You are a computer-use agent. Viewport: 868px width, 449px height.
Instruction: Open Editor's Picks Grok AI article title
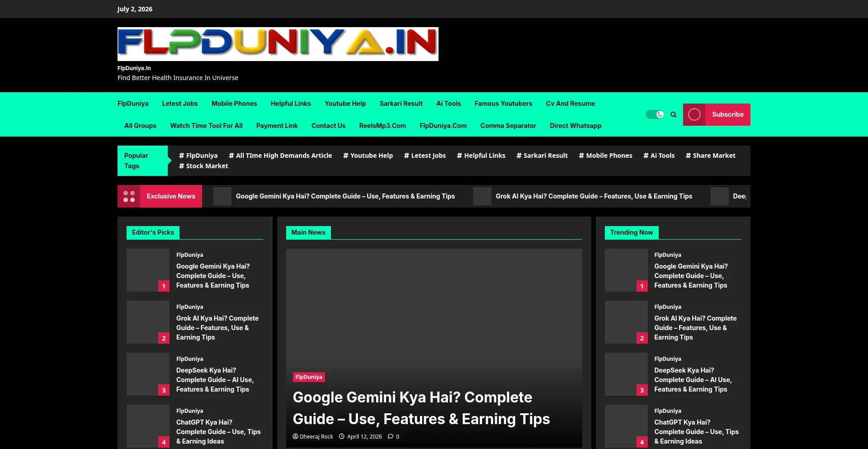click(217, 328)
